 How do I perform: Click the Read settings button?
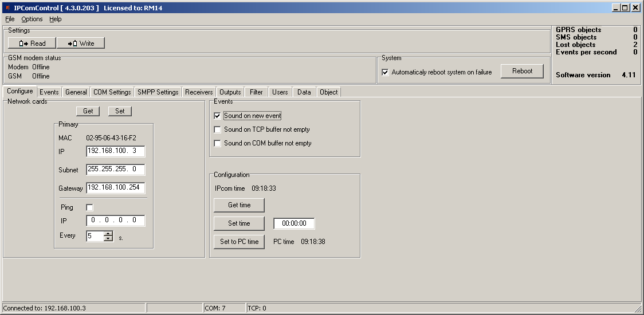32,44
